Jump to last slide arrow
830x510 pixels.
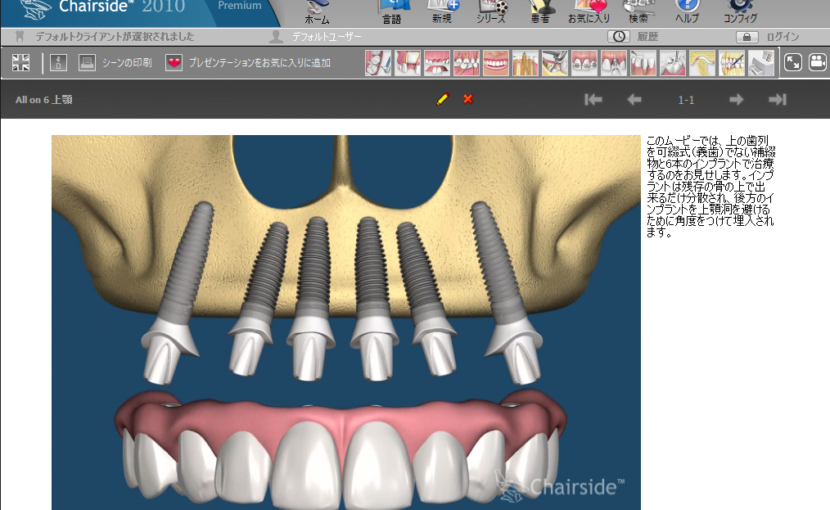point(777,99)
